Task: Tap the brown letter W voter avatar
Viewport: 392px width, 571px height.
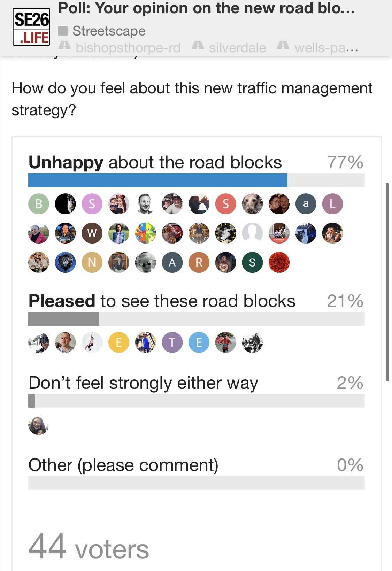Action: tap(92, 233)
